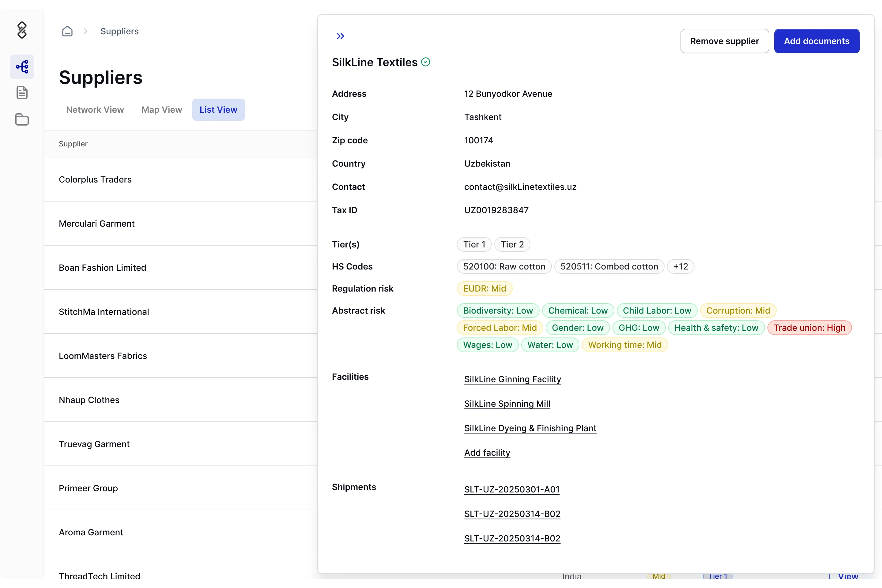This screenshot has width=882, height=588.
Task: Expand the +12 more HS codes chip
Action: click(x=680, y=266)
